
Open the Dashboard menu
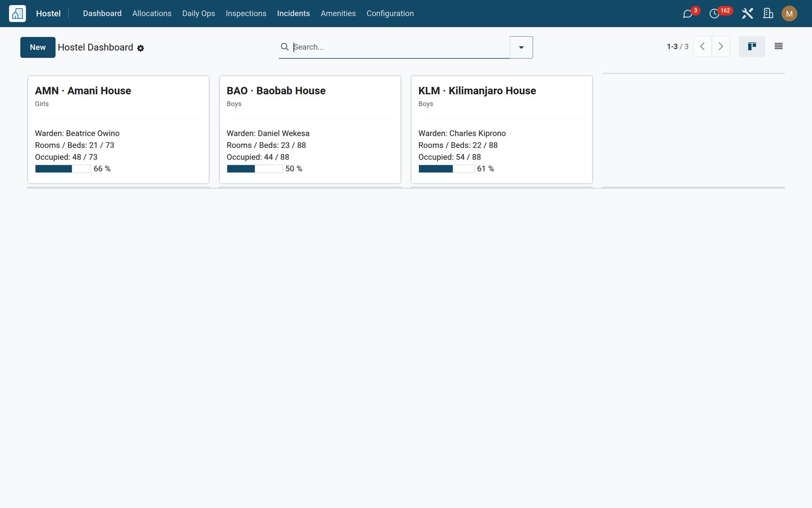[103, 14]
